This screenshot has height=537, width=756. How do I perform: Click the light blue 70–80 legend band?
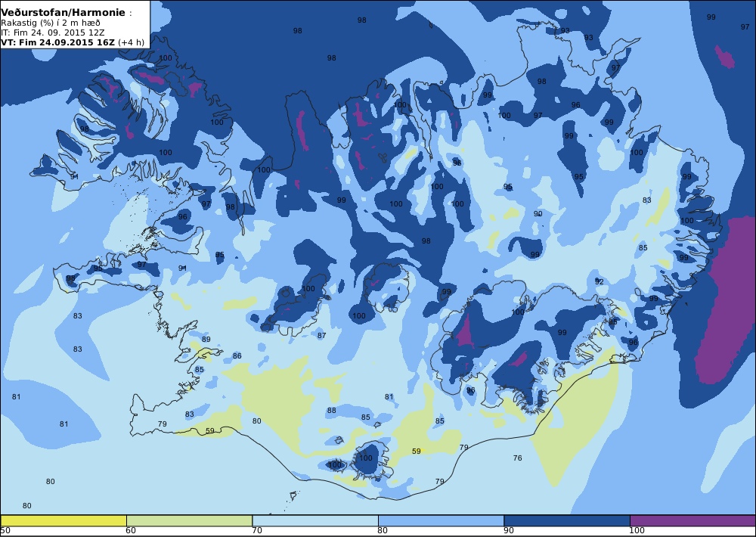(314, 520)
